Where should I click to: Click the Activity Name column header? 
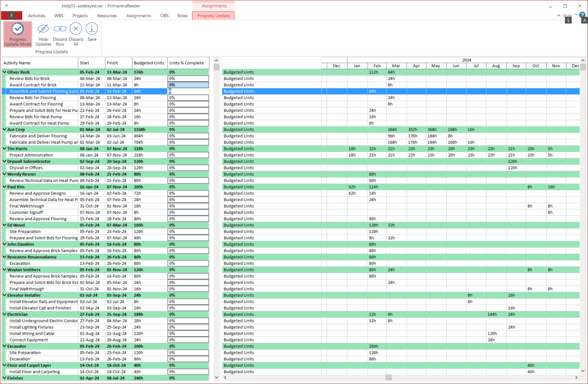coord(39,63)
